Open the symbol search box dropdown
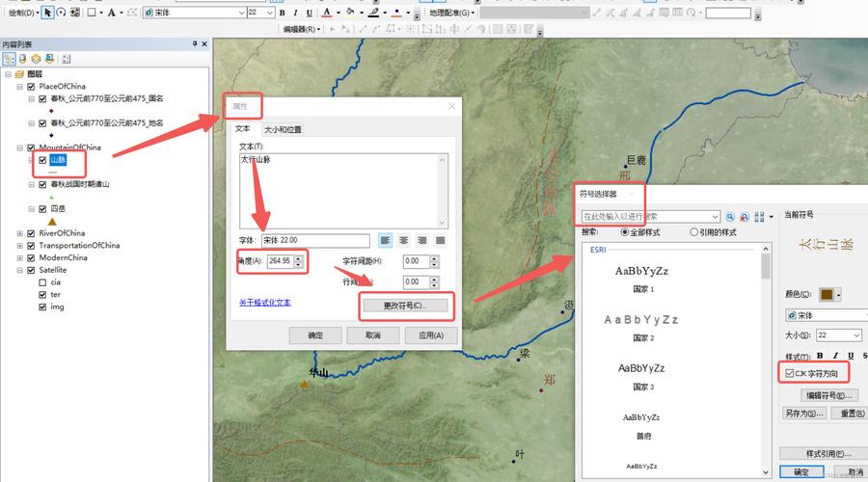Viewport: 868px width, 482px height. coord(716,216)
